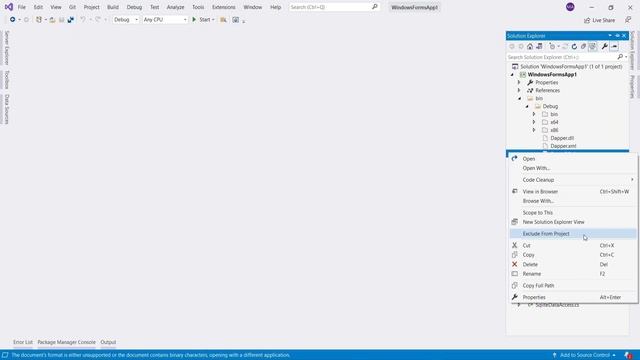Click the Find in Files toolbar icon
Image resolution: width=640 pixels, height=360 pixels.
point(223,20)
